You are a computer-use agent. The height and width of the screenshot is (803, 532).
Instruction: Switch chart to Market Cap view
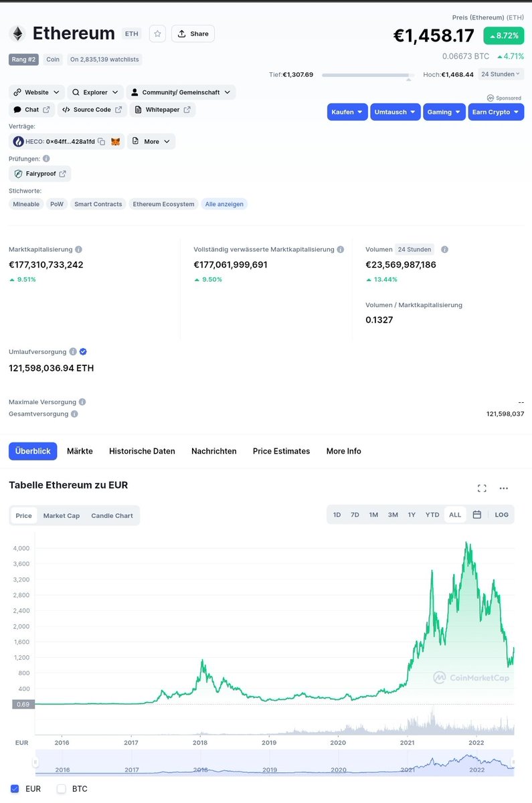pyautogui.click(x=62, y=515)
